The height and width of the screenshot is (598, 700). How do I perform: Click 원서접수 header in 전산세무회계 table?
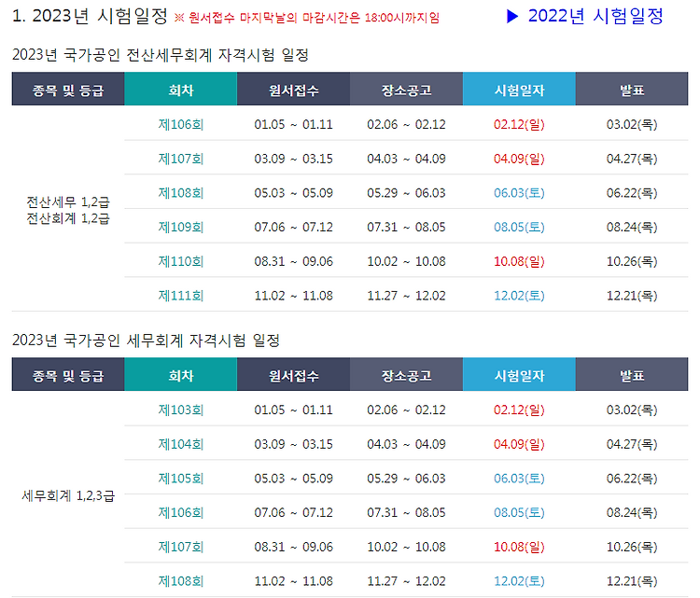click(293, 89)
